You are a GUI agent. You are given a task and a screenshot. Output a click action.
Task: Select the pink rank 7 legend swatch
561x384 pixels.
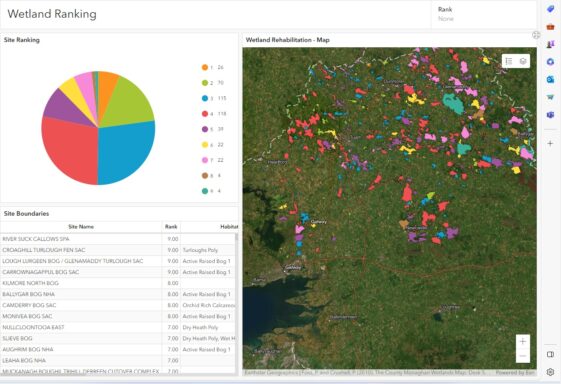pyautogui.click(x=205, y=160)
